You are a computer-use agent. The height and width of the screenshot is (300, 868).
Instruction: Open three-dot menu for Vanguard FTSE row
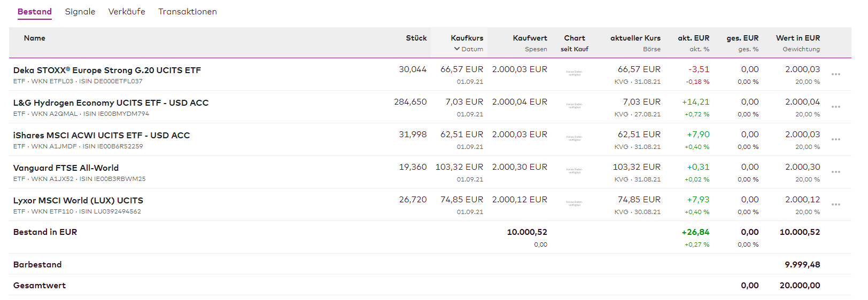pyautogui.click(x=836, y=172)
